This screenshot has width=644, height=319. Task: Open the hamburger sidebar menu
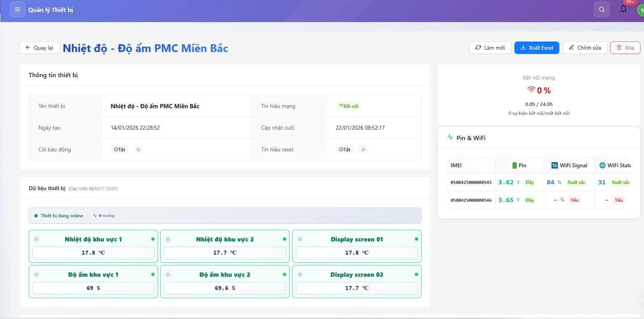coord(17,10)
